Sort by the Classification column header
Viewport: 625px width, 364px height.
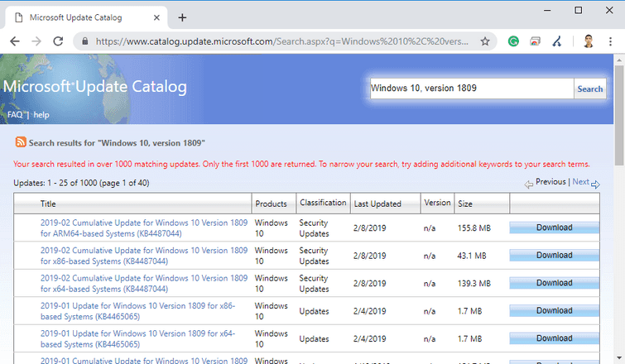tap(323, 203)
